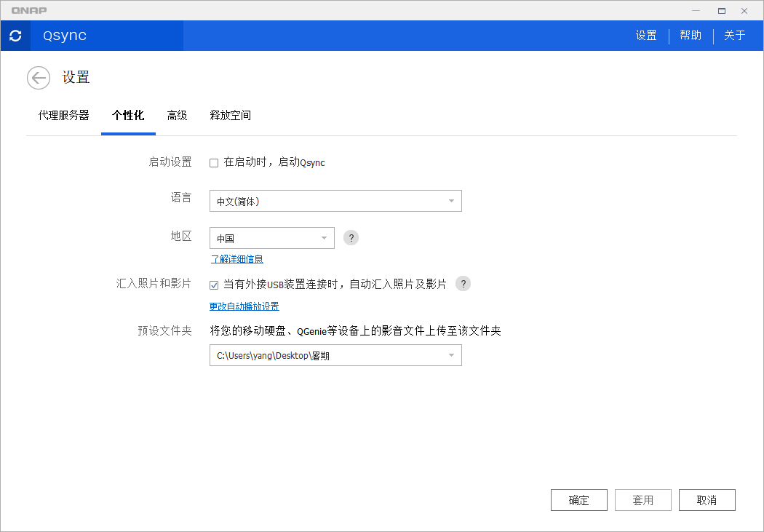Click 关于 in the top header
The width and height of the screenshot is (764, 532).
[735, 36]
